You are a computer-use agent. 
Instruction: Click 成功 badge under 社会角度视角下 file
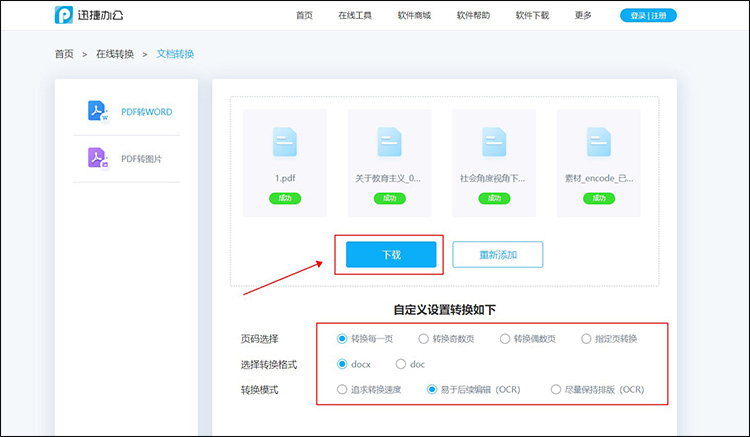pyautogui.click(x=494, y=198)
